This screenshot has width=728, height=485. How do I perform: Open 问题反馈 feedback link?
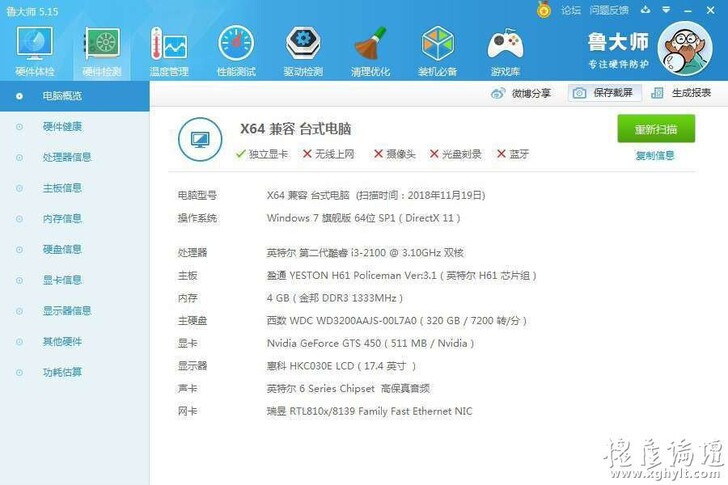point(609,10)
